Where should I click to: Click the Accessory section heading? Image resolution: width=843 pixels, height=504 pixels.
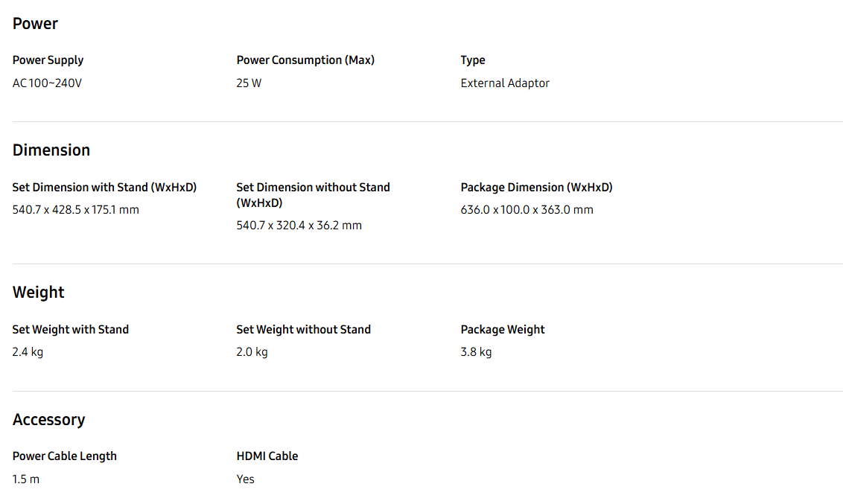(x=49, y=420)
